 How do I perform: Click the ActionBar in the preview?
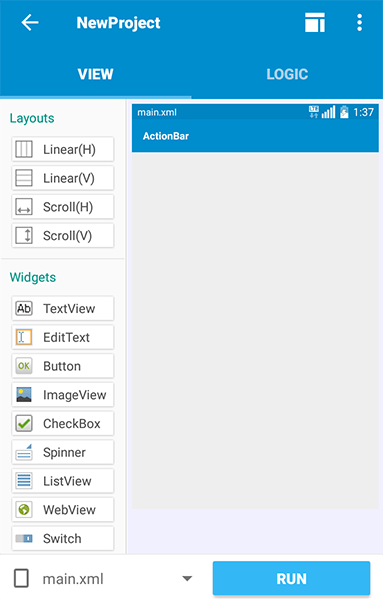(255, 136)
